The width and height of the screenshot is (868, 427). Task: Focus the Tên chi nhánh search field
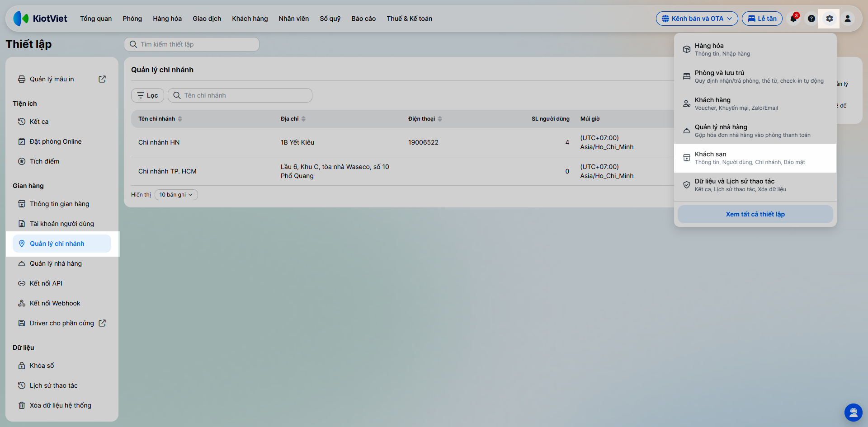(x=240, y=95)
